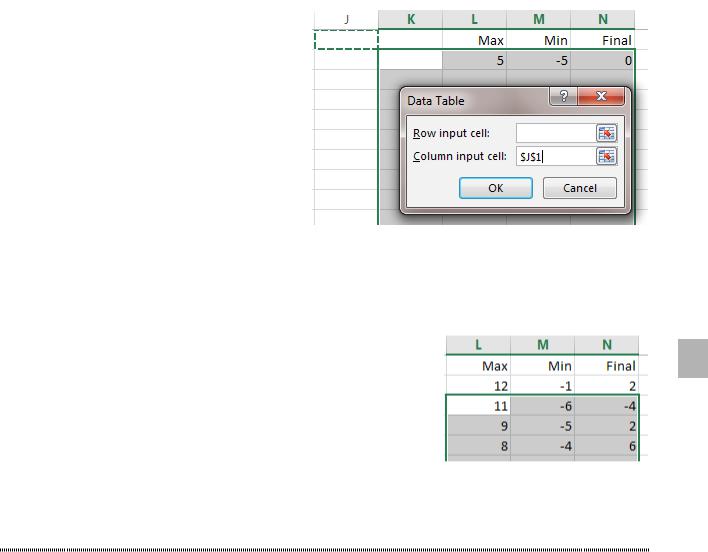This screenshot has height=552, width=708.
Task: Focus the Column input cell field containing $J$1
Action: click(x=556, y=156)
